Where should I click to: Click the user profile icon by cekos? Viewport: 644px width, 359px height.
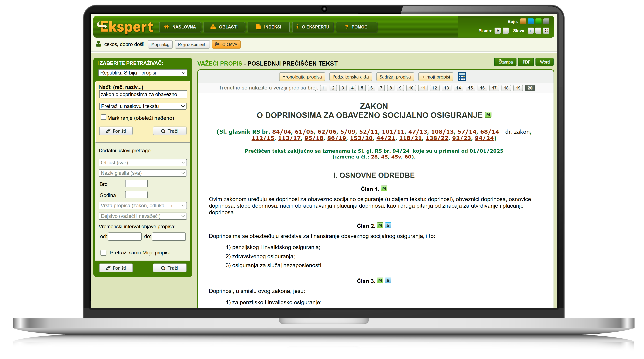coord(98,44)
